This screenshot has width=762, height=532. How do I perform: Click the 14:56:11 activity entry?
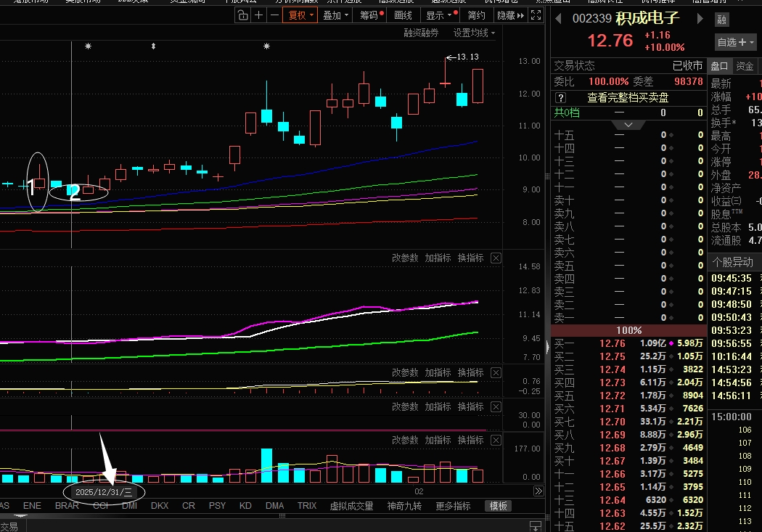[x=732, y=396]
